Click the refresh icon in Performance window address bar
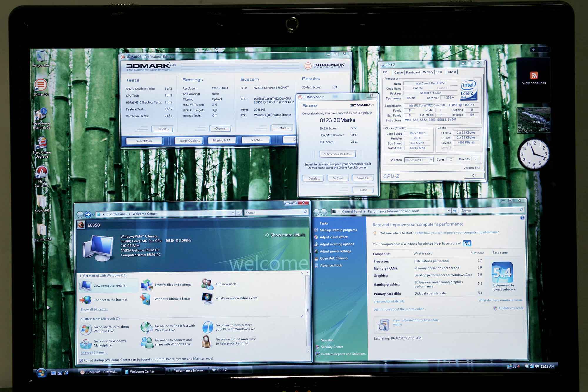The image size is (588, 392). [x=455, y=211]
